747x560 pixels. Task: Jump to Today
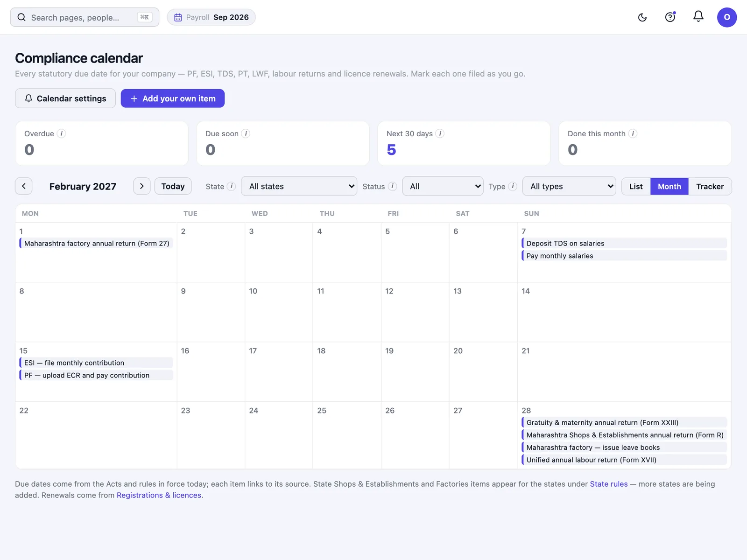(173, 186)
